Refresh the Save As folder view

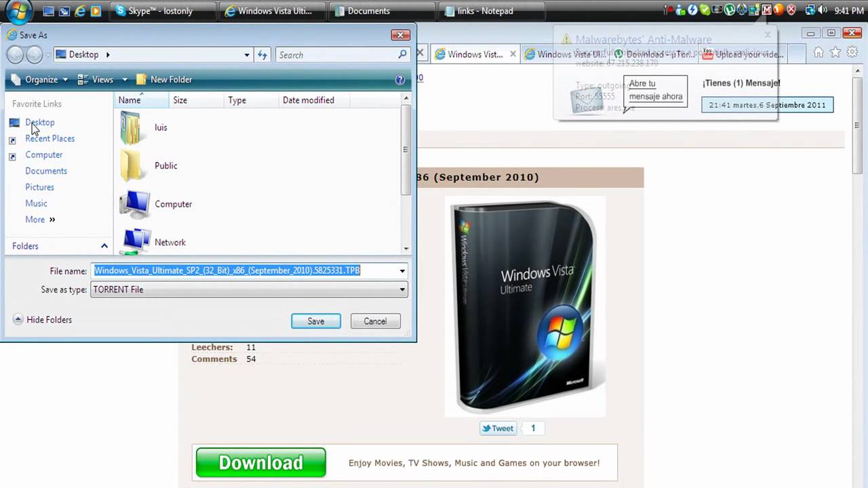pos(262,55)
